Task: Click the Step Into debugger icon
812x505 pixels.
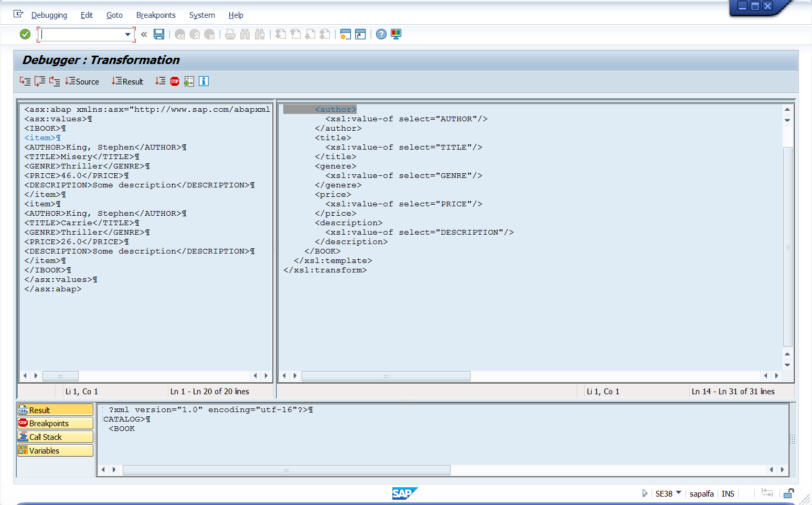Action: (25, 81)
